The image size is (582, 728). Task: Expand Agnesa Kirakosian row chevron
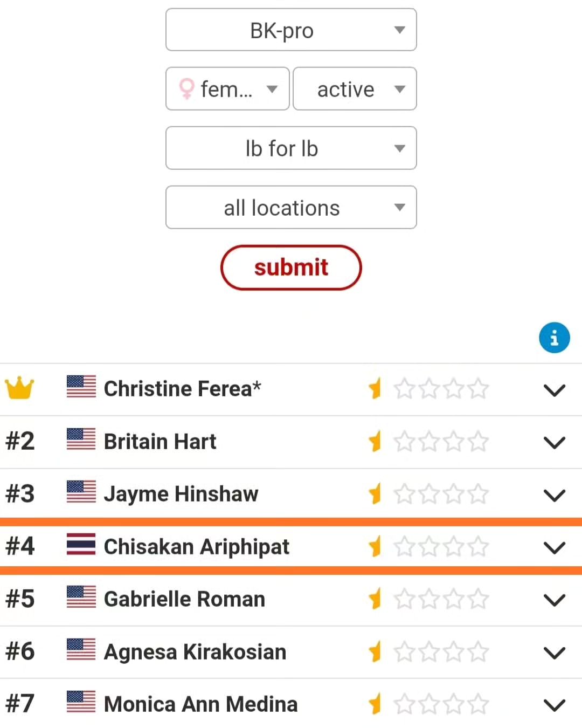pyautogui.click(x=554, y=653)
